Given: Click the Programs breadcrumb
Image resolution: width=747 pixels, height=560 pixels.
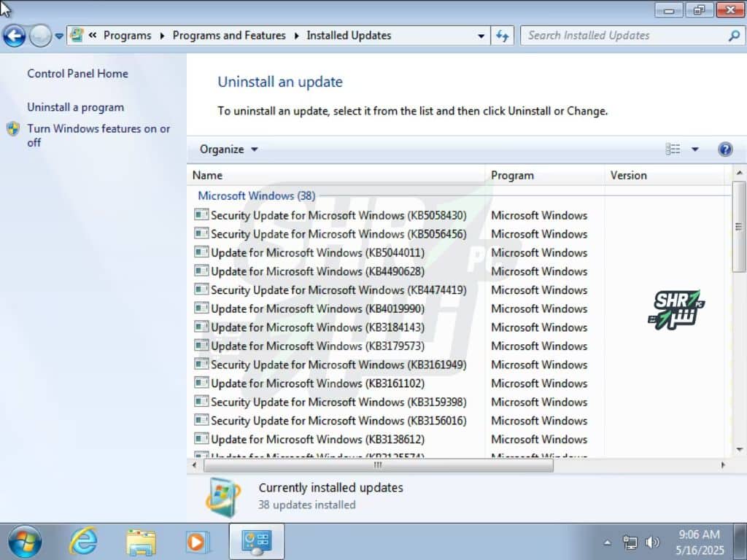Looking at the screenshot, I should (127, 36).
